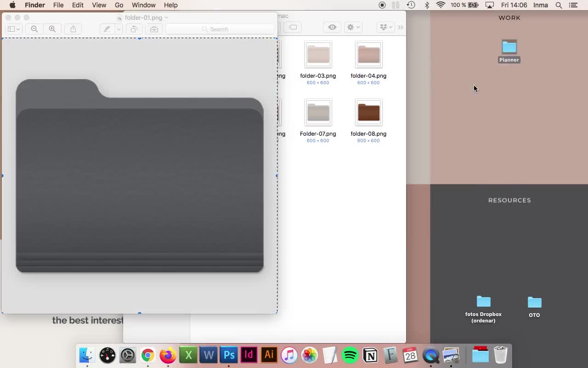This screenshot has height=368, width=588.
Task: Open Calendar from the Dock
Action: [410, 355]
